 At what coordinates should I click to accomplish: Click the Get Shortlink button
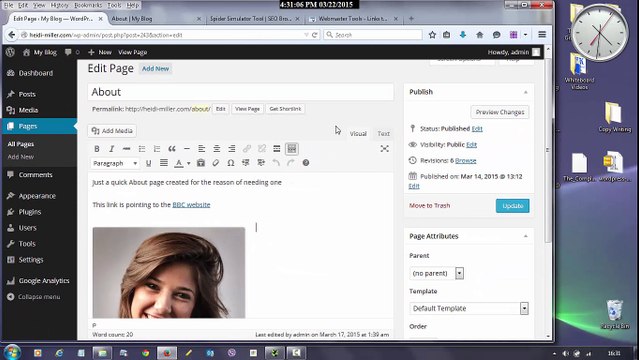pyautogui.click(x=285, y=109)
